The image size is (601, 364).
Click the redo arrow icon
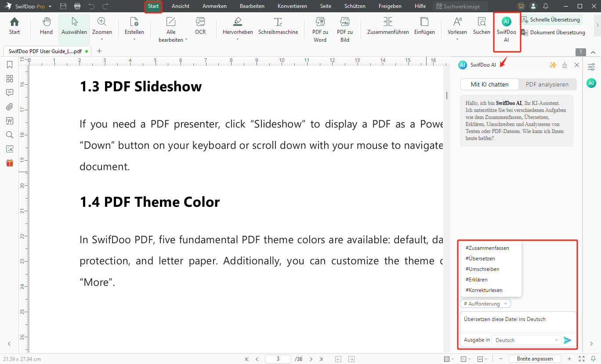(105, 6)
